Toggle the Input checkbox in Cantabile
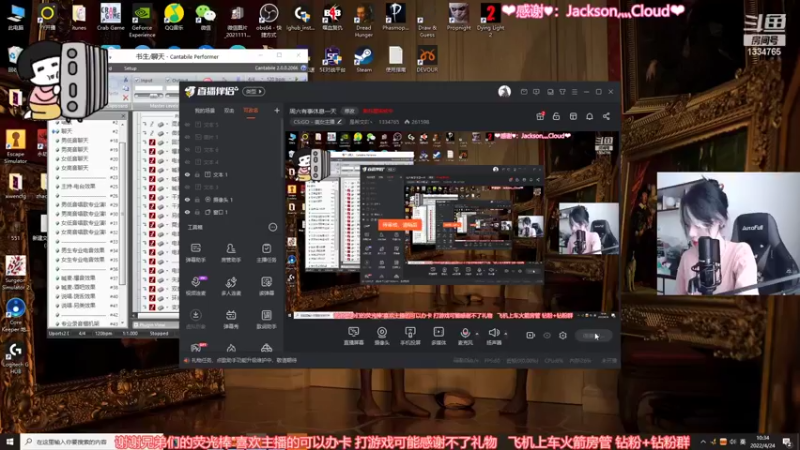800x450 pixels. pyautogui.click(x=137, y=80)
